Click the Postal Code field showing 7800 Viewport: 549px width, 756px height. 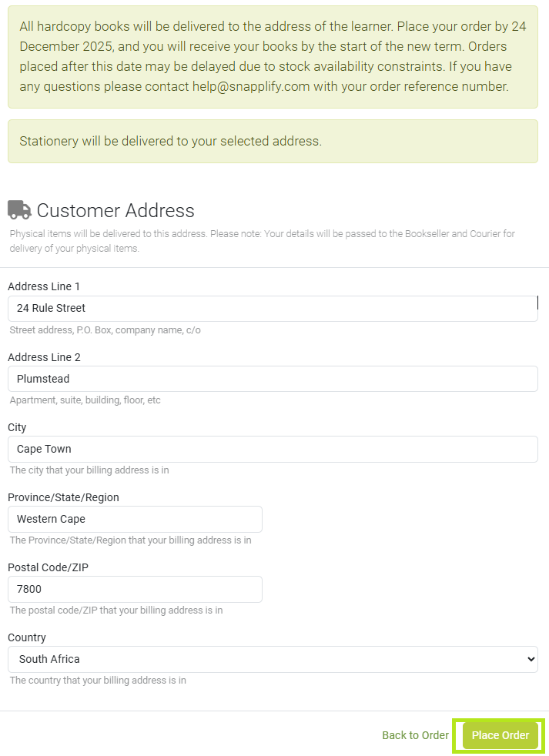[135, 589]
